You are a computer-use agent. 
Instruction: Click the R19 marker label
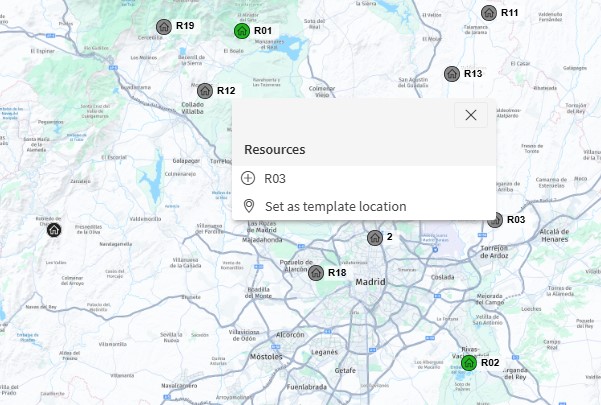(x=185, y=26)
